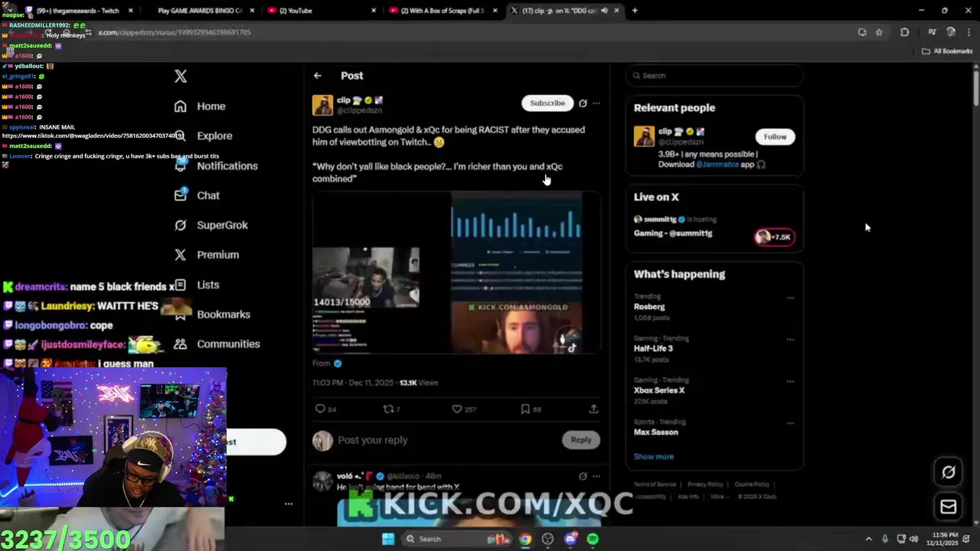Open more options on clip's post
The image size is (980, 551).
[596, 103]
